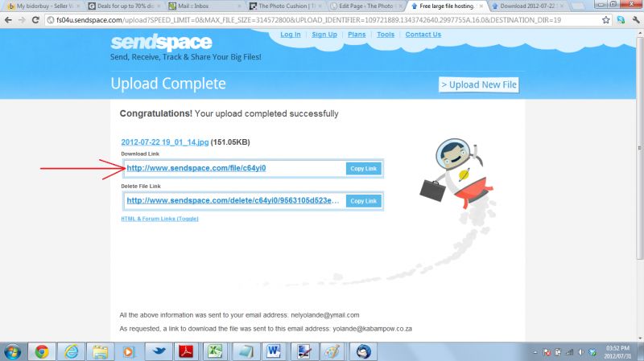The width and height of the screenshot is (644, 361).
Task: Open Paint from the taskbar
Action: tap(332, 351)
